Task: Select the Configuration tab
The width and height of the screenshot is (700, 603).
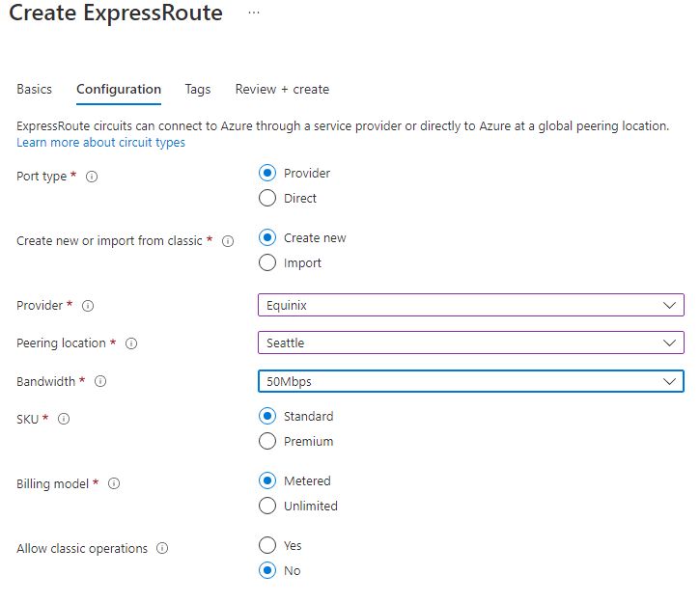Action: 119,89
